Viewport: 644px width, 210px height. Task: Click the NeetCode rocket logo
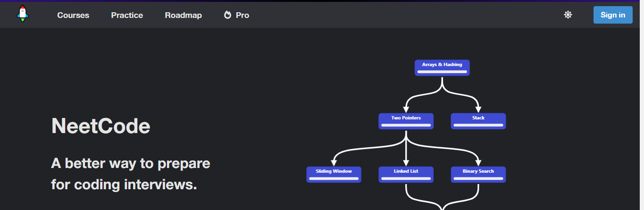click(23, 14)
